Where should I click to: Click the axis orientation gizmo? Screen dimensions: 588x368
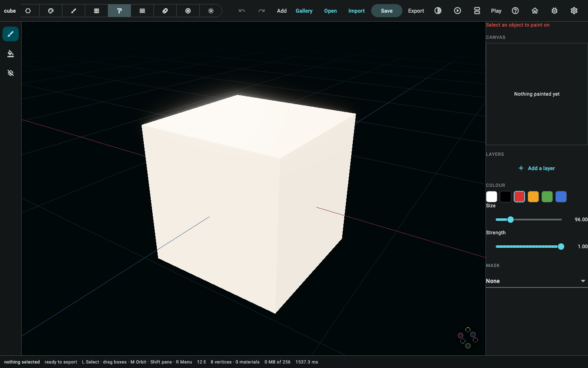point(468,338)
